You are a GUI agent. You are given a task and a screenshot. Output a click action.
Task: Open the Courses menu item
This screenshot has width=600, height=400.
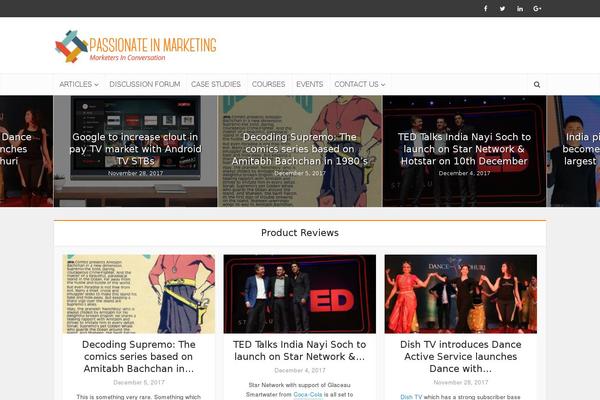point(268,84)
